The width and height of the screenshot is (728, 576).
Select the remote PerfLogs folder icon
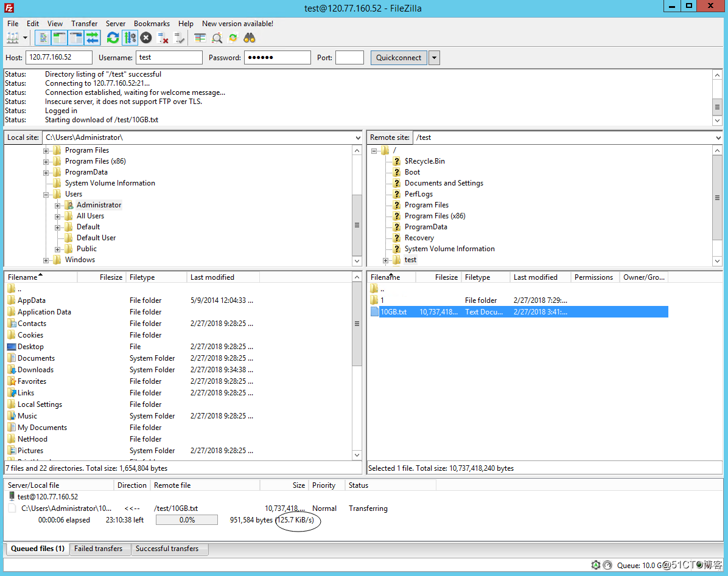396,194
